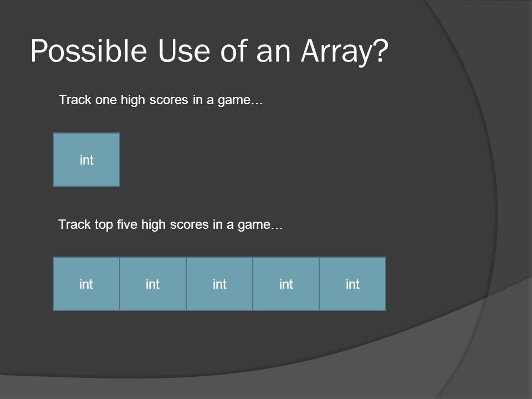Click the word 'game…' in the first sentence
Screen dimensions: 532x399
pos(240,100)
